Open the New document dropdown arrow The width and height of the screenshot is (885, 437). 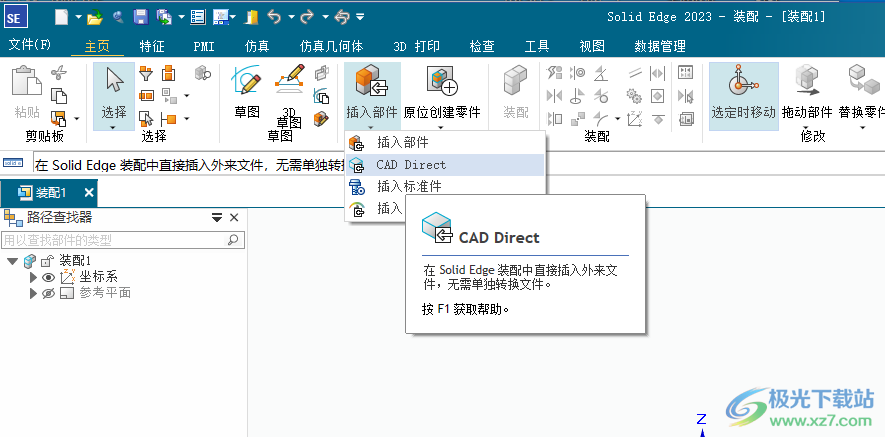[x=77, y=18]
